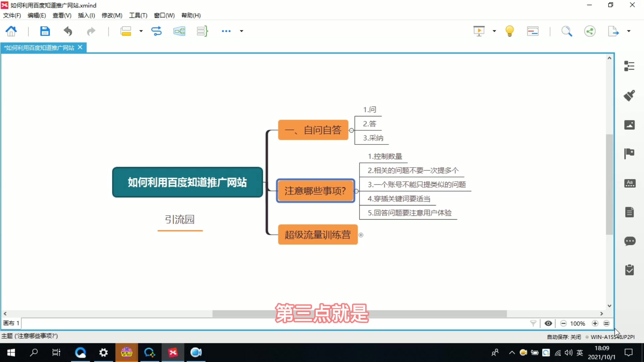Viewport: 644px width, 362px height.
Task: Collapse the 注意哪些事项? branch
Action: point(357,191)
